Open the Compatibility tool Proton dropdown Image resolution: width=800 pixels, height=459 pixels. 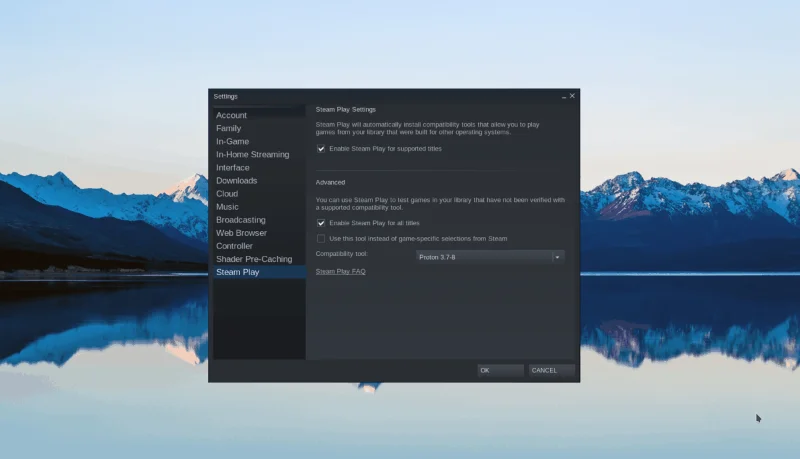(490, 257)
